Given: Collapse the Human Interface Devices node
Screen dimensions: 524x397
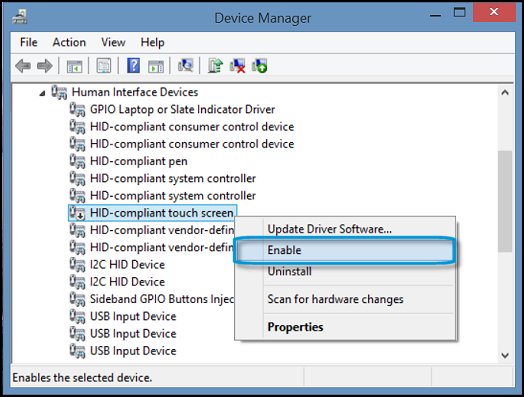Looking at the screenshot, I should 42,93.
